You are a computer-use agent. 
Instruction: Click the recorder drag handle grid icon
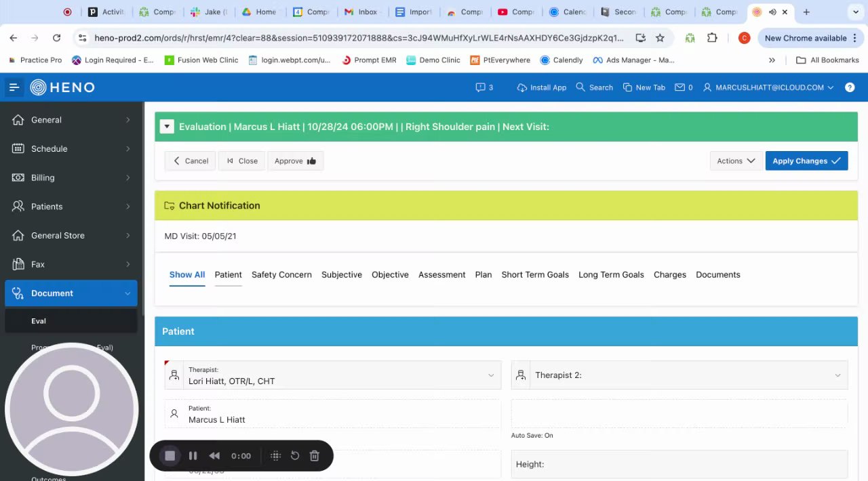click(275, 456)
